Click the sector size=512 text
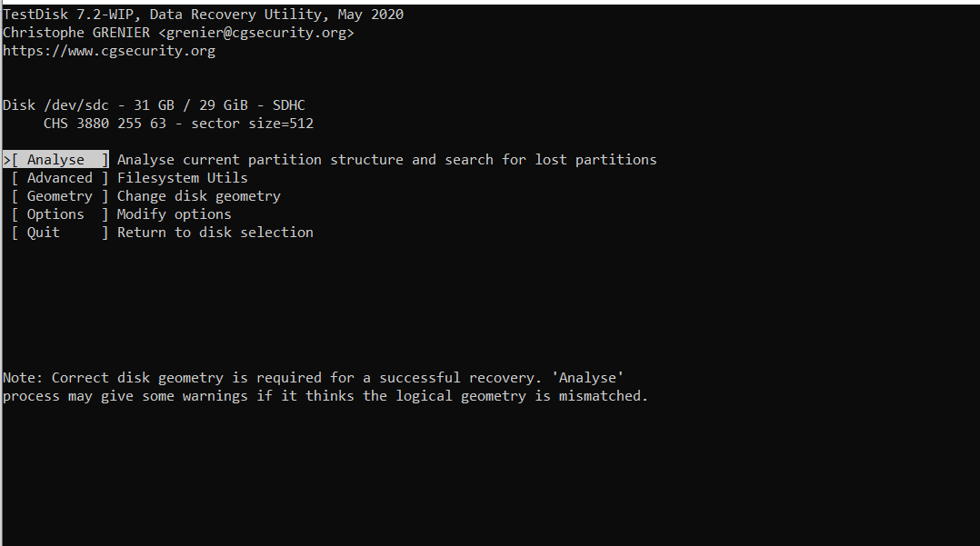Image resolution: width=980 pixels, height=546 pixels. [253, 123]
